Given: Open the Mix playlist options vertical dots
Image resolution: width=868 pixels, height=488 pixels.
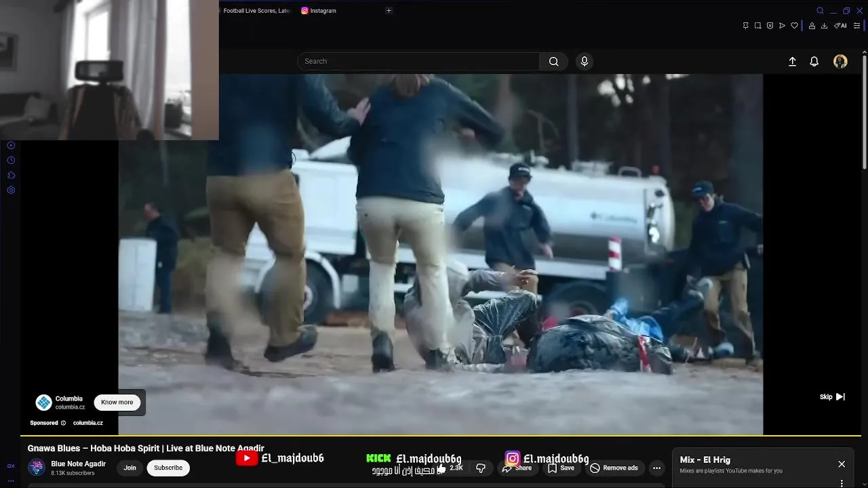Looking at the screenshot, I should point(842,483).
